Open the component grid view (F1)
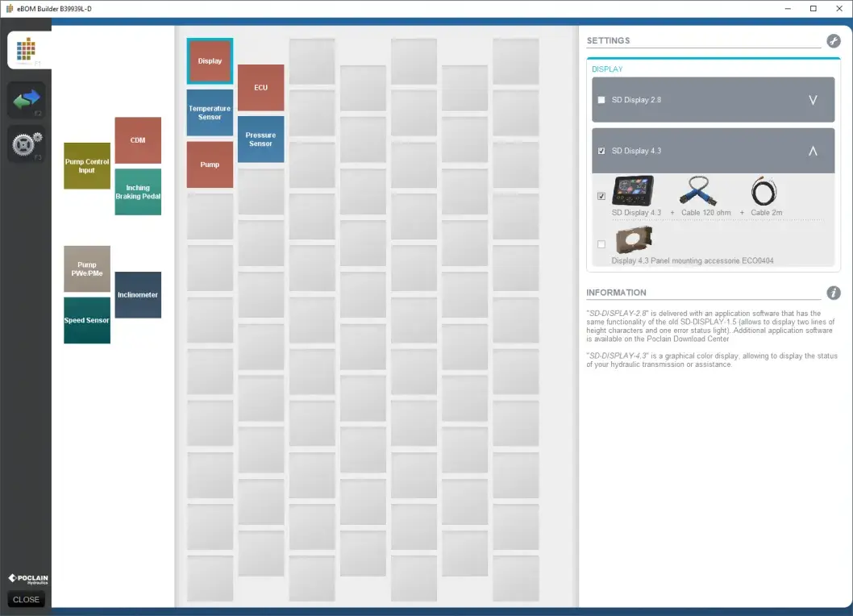Image resolution: width=853 pixels, height=616 pixels. 29,50
